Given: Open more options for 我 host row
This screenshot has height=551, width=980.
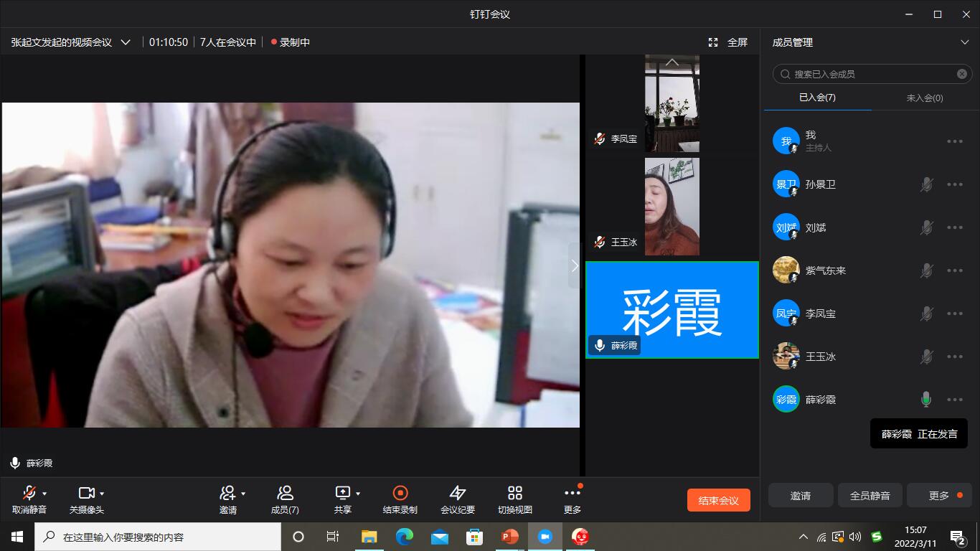Looking at the screenshot, I should point(955,141).
